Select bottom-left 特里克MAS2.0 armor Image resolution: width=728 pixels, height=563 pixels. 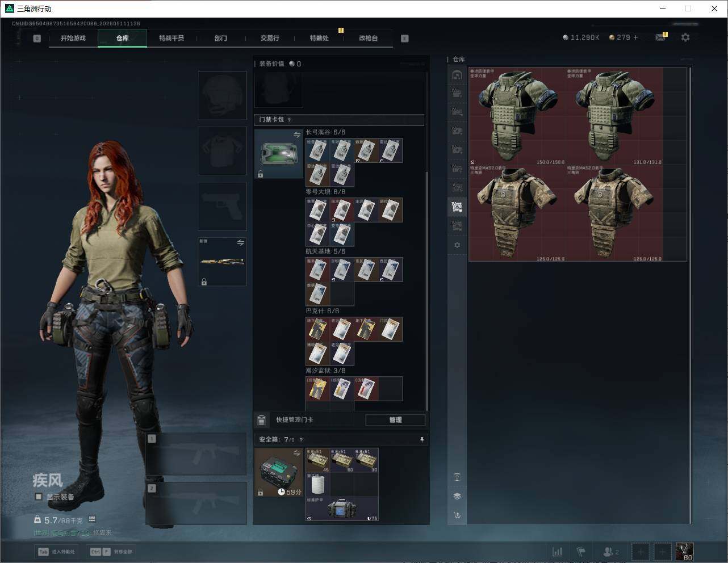(x=517, y=213)
